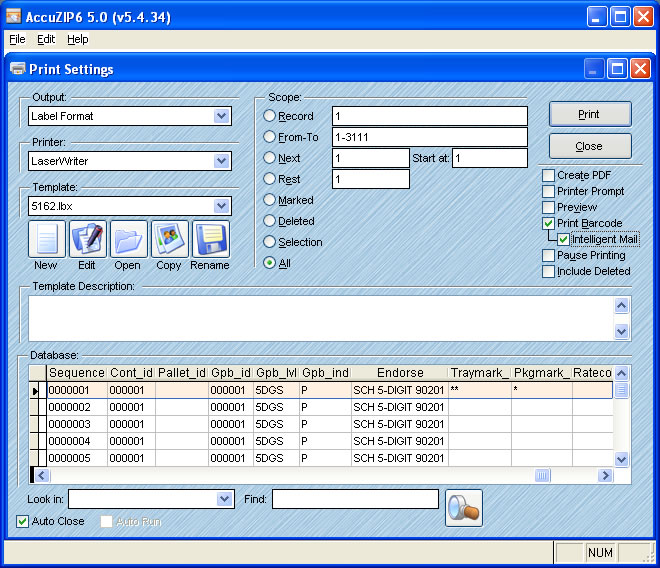660x568 pixels.
Task: Click the database vertical scrollbar thumb
Action: click(x=621, y=390)
